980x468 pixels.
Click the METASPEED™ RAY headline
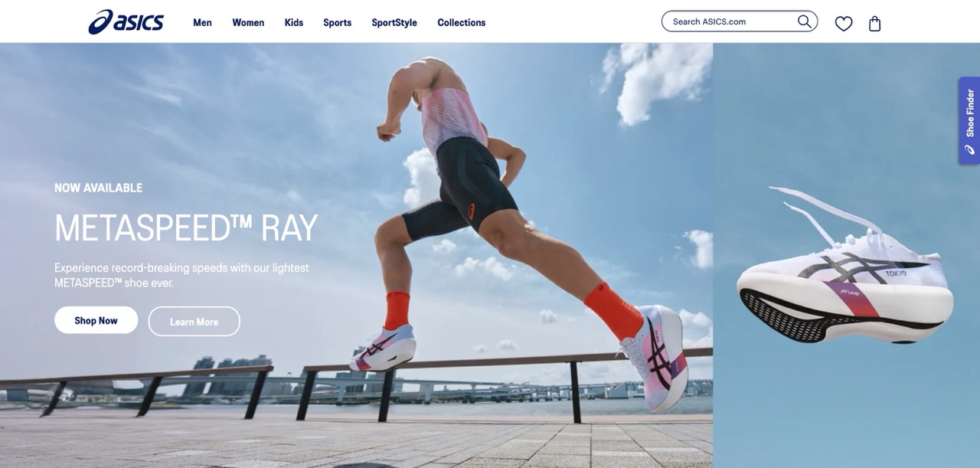pos(186,227)
